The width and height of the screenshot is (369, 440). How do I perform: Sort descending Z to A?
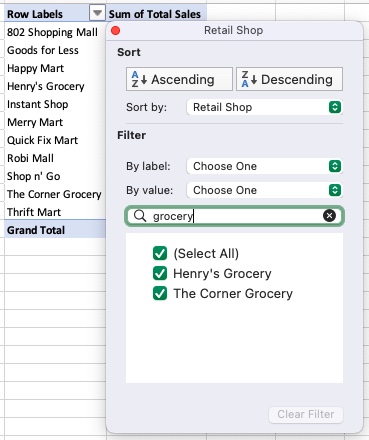(289, 79)
